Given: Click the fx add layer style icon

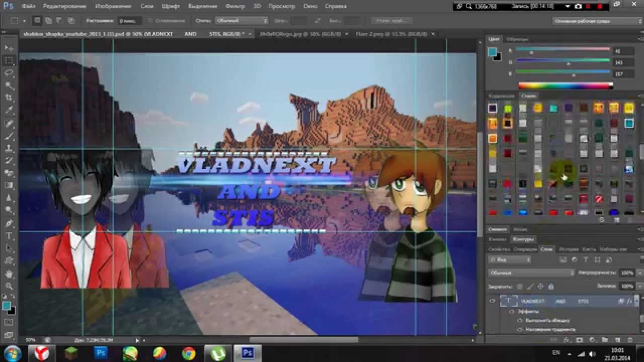Looking at the screenshot, I should [567, 340].
